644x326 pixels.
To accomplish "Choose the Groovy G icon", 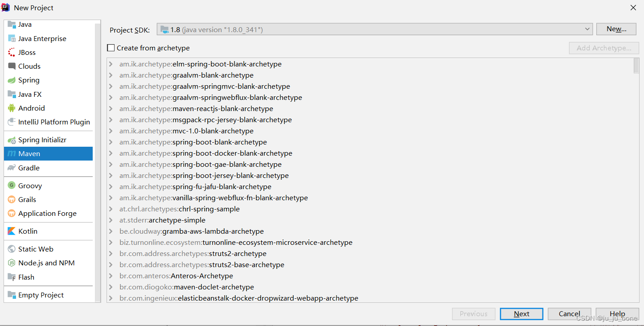I will click(x=12, y=186).
